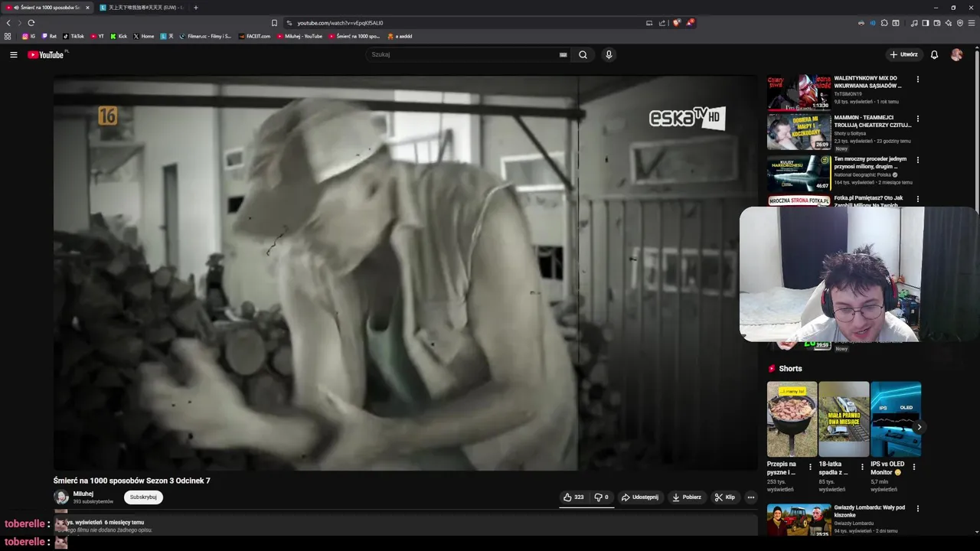Open the Filman.cc bookmark
This screenshot has height=551, width=980.
[205, 36]
